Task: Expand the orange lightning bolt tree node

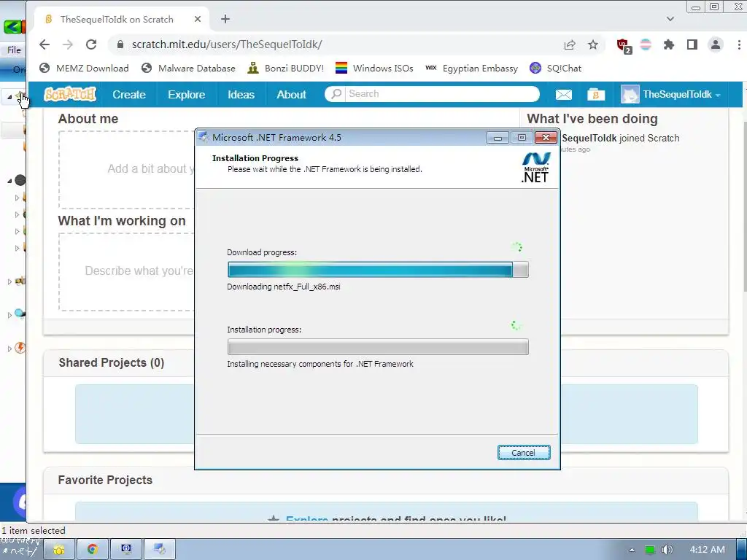Action: [x=9, y=349]
